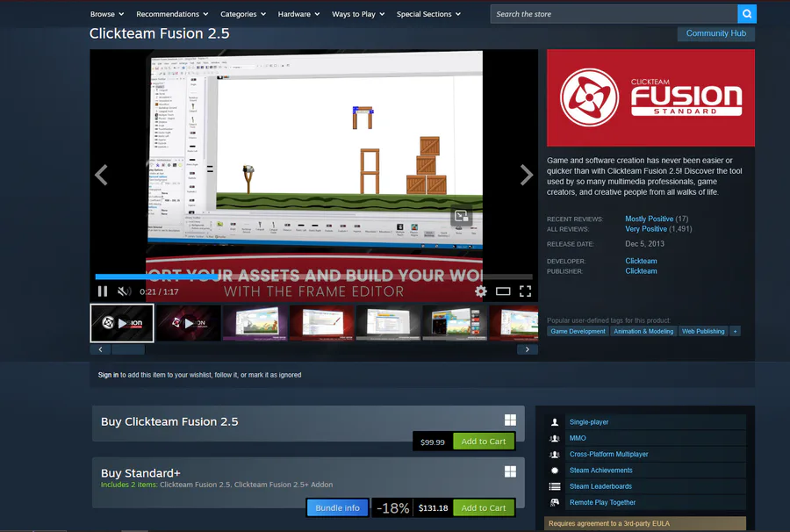Click the store search magnifier button
790x532 pixels.
coord(747,14)
